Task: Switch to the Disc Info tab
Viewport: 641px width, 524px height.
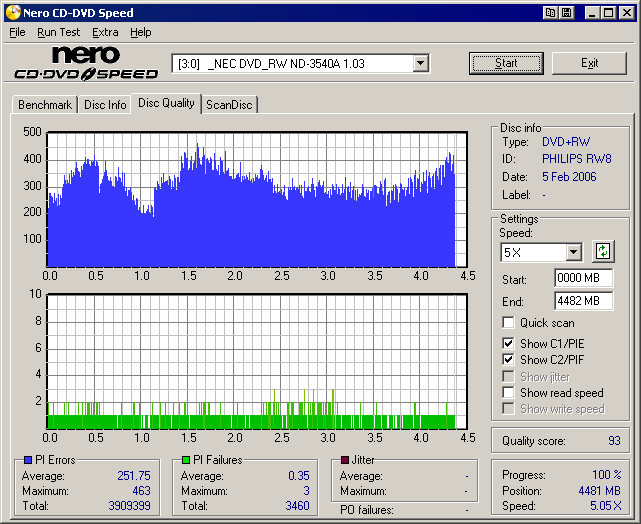Action: pyautogui.click(x=105, y=105)
